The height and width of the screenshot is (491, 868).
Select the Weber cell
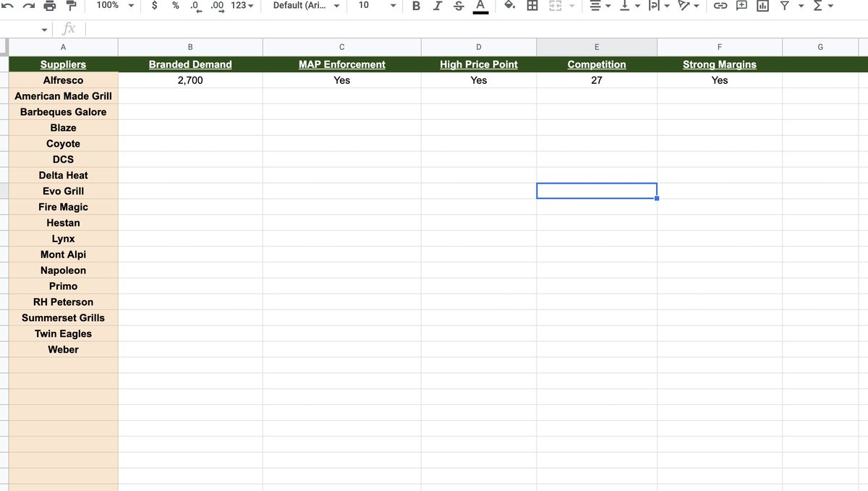[63, 350]
